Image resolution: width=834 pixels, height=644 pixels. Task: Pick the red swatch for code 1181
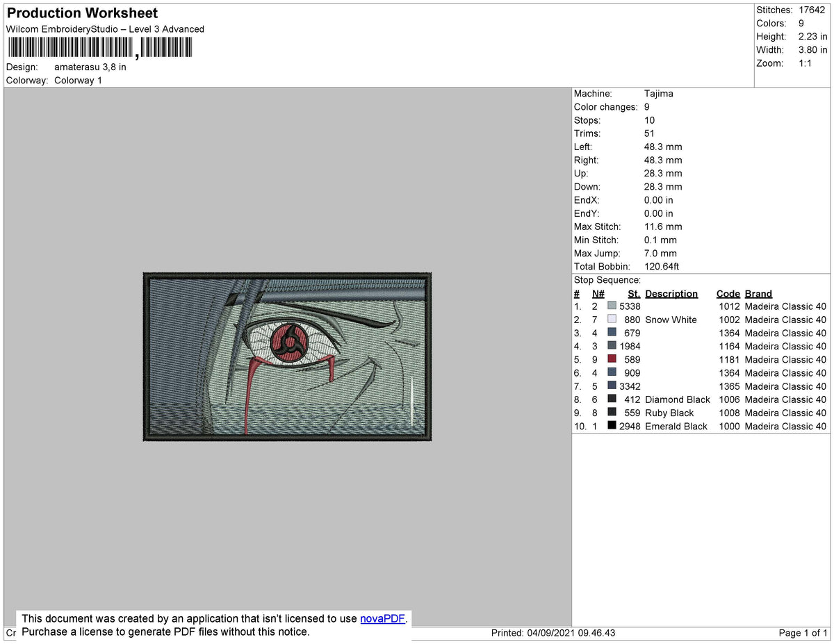pos(612,359)
